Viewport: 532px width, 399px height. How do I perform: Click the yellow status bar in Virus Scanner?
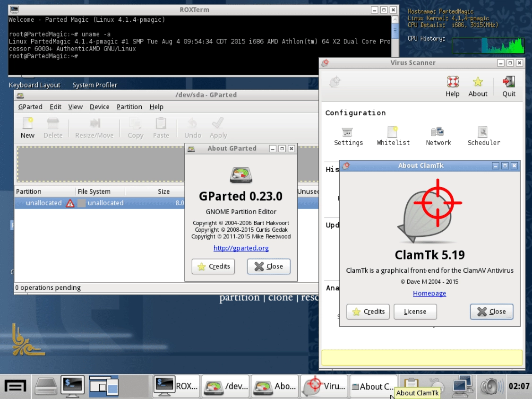[x=422, y=357]
